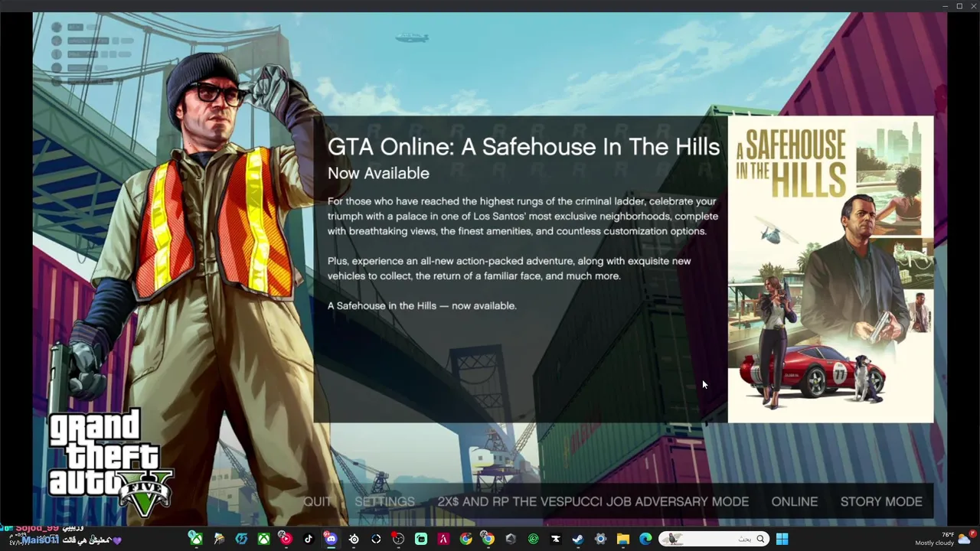
Task: Open OBS Studio from the taskbar
Action: click(398, 539)
